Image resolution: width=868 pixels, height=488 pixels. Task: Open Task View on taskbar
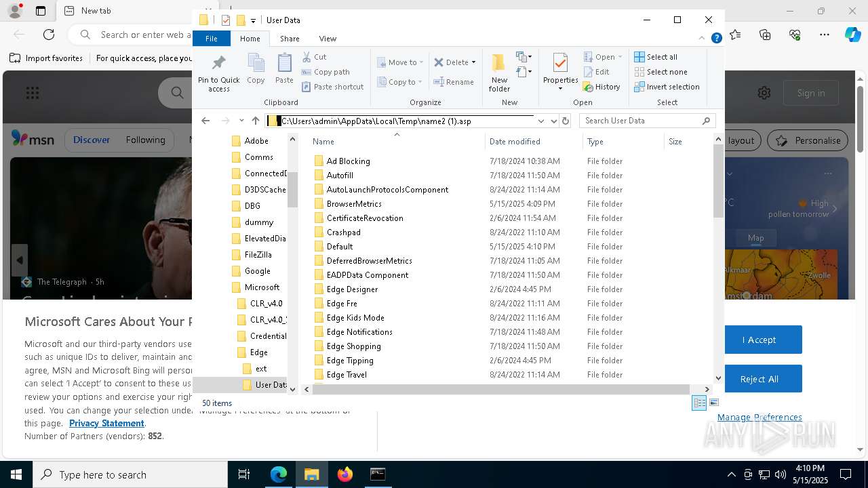pyautogui.click(x=244, y=474)
